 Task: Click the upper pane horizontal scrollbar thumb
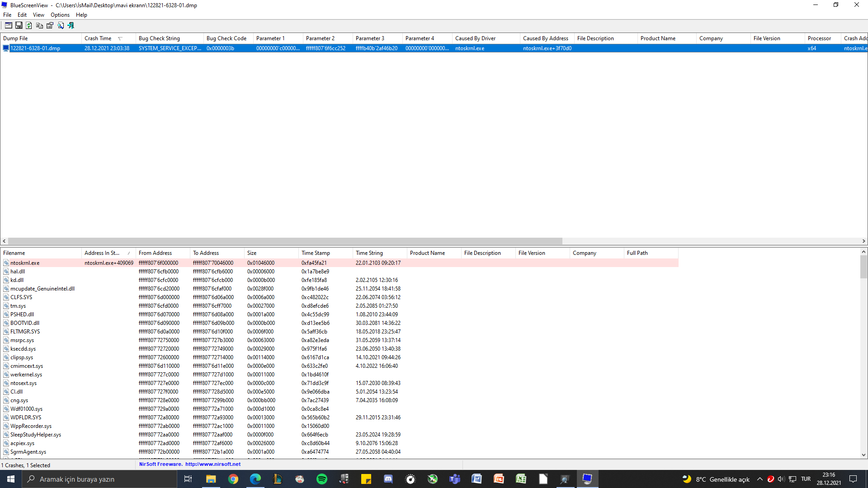coord(285,241)
